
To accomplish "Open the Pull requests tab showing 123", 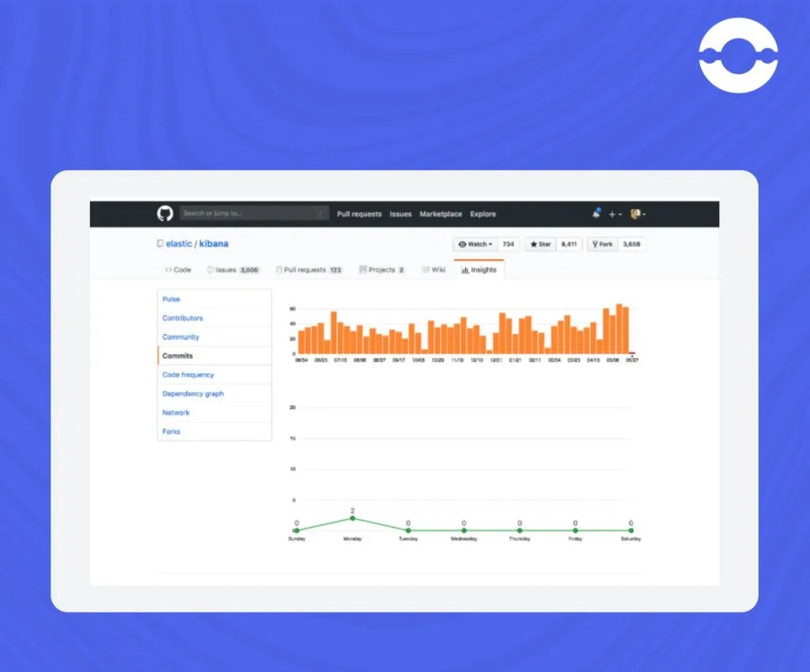I will coord(309,270).
